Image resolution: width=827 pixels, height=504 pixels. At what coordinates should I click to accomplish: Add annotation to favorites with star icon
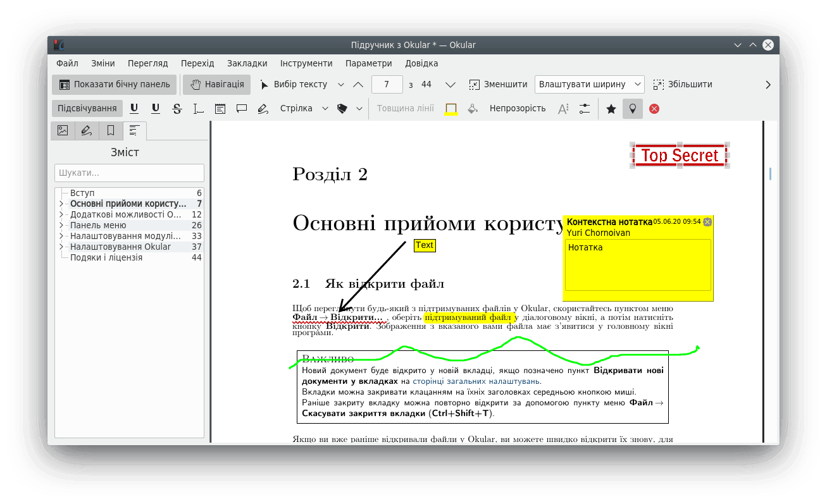coord(611,109)
